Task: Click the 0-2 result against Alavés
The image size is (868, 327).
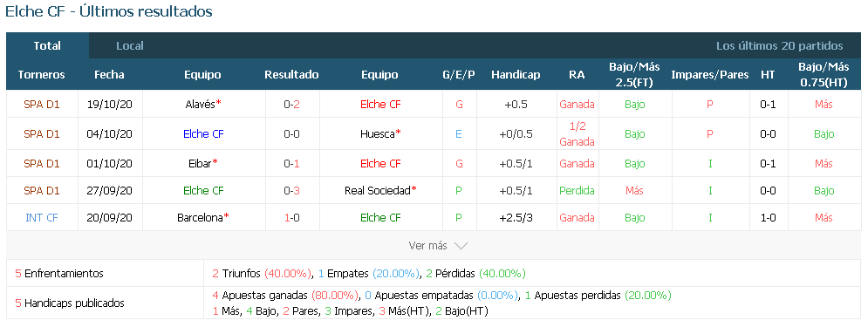Action: pos(291,104)
